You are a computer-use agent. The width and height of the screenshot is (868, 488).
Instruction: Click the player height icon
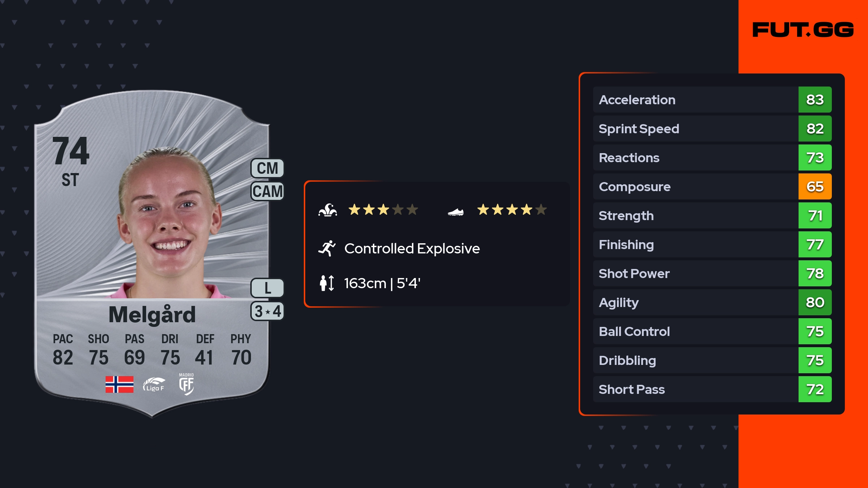(x=327, y=283)
